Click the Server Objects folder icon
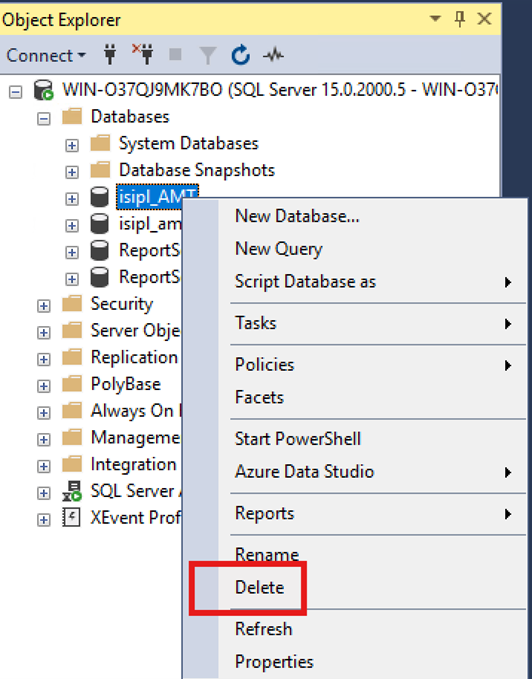Screen dimensions: 532x679 [x=72, y=330]
